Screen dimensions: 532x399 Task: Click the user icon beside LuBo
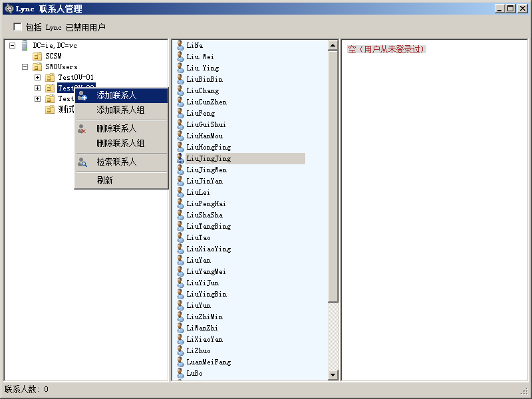(x=180, y=373)
